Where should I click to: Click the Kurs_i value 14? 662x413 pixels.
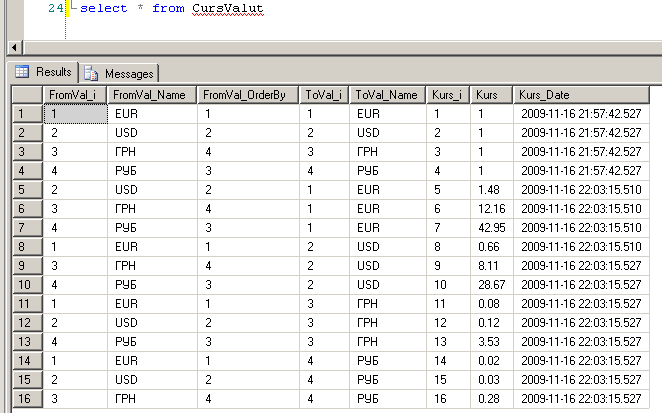pos(440,361)
